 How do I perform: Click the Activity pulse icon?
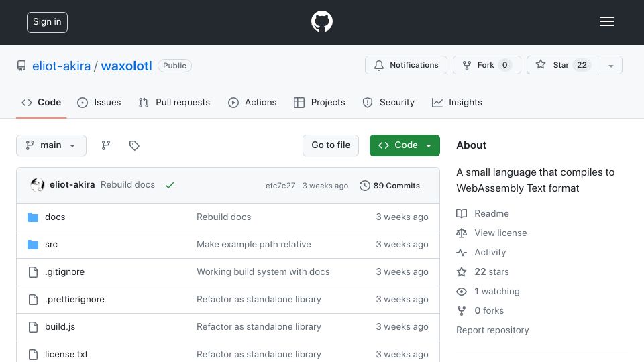[462, 253]
